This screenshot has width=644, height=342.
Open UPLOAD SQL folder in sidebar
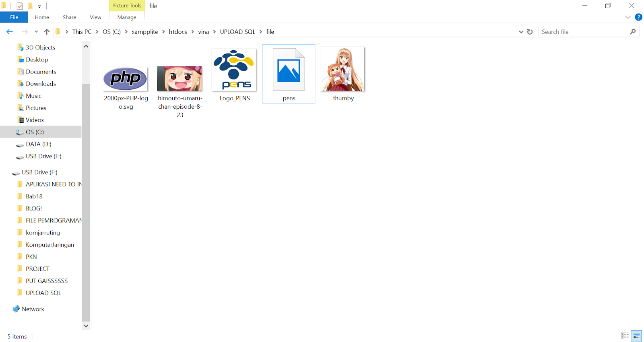(x=43, y=293)
